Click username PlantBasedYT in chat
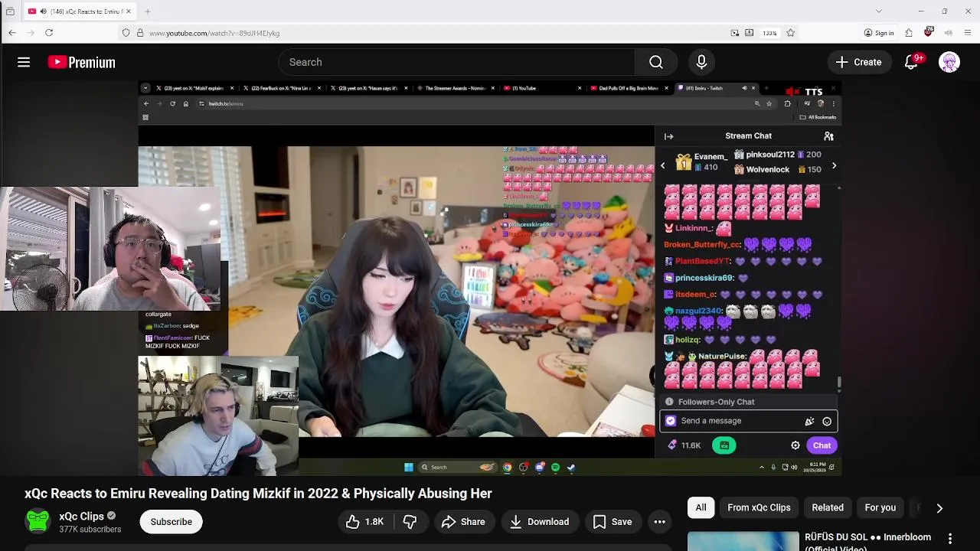The height and width of the screenshot is (551, 980). coord(703,262)
